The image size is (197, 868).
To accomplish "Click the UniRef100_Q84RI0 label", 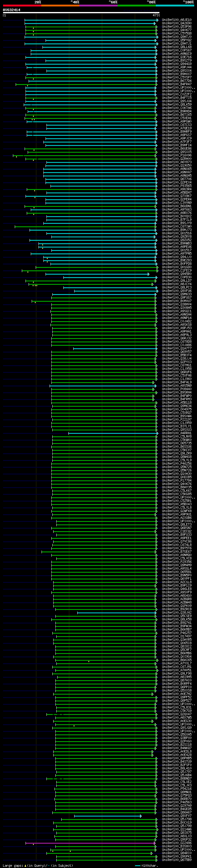I will click(177, 853).
